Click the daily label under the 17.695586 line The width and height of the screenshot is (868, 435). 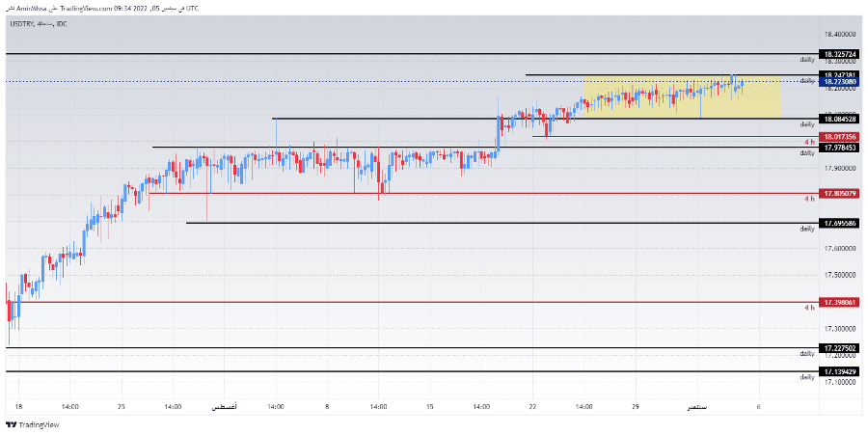point(807,229)
